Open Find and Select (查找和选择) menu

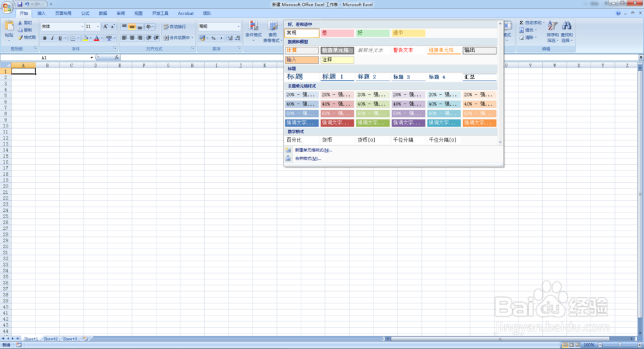tap(567, 32)
